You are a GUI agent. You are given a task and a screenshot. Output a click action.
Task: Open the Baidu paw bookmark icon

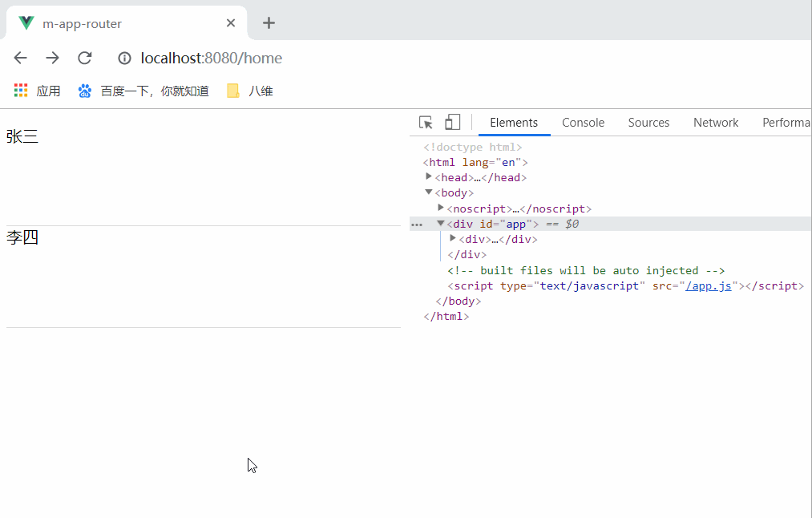tap(84, 91)
